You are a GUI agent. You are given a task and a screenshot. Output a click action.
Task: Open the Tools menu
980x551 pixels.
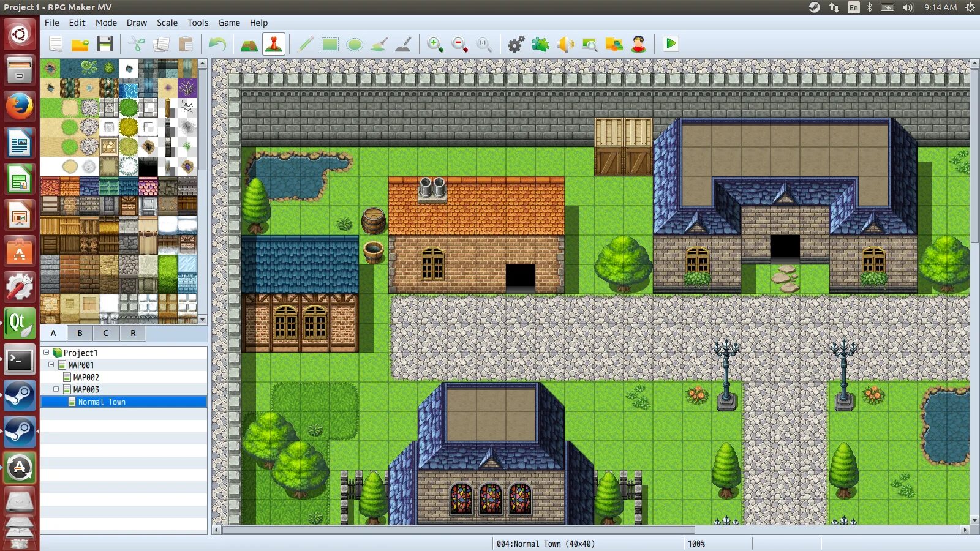[x=198, y=23]
